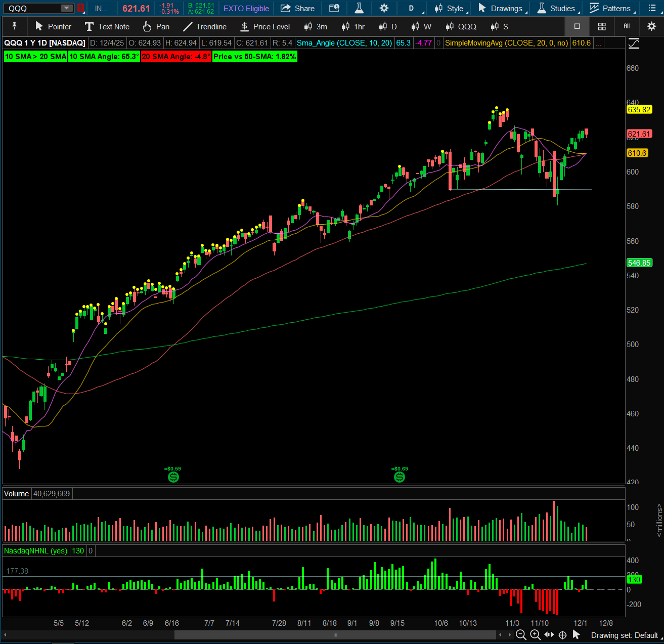Click the flask icon in top toolbar
Image resolution: width=664 pixels, height=644 pixels.
[359, 8]
